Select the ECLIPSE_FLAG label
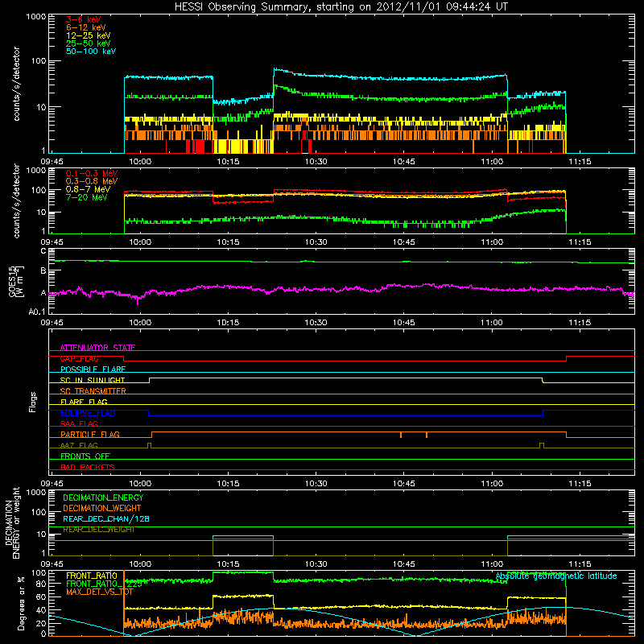 pyautogui.click(x=88, y=413)
